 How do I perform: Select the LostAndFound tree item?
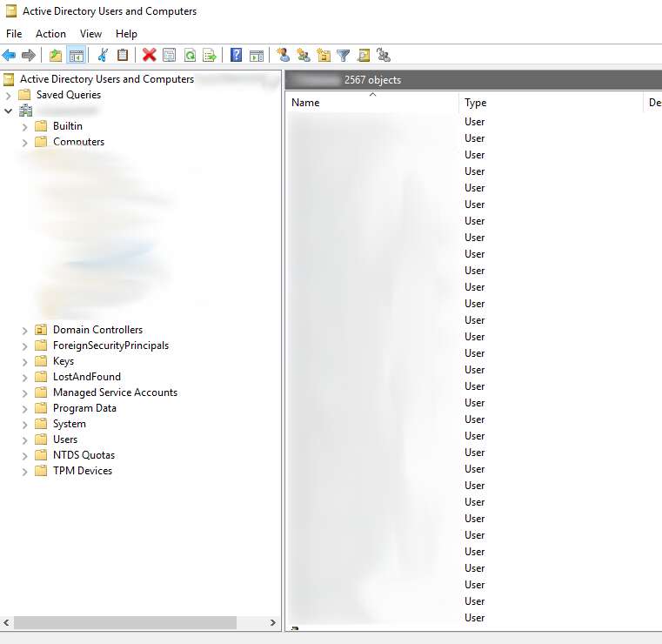(86, 376)
